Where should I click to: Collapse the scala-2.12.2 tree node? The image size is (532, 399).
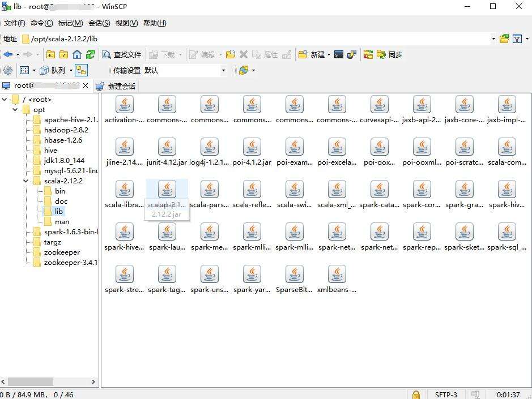point(26,181)
